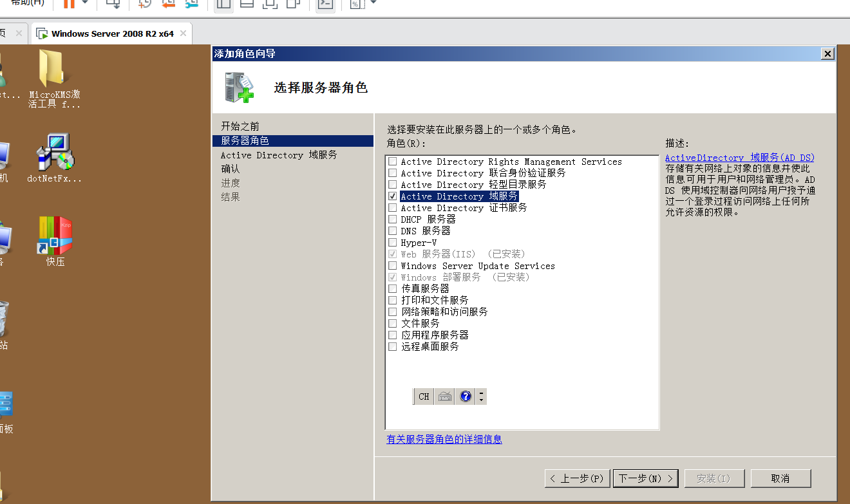This screenshot has height=504, width=850.
Task: Click the unity mode overlapping windows icon
Action: point(293,3)
